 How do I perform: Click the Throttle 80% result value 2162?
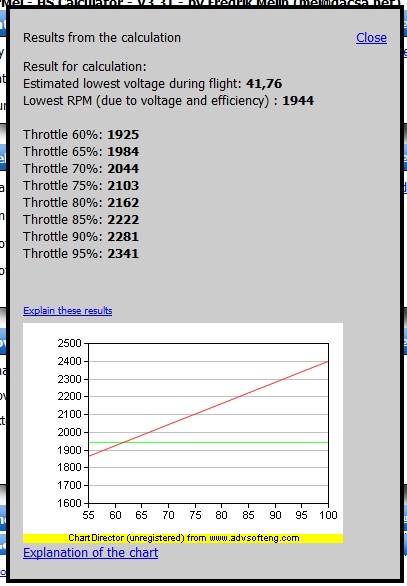tap(123, 203)
